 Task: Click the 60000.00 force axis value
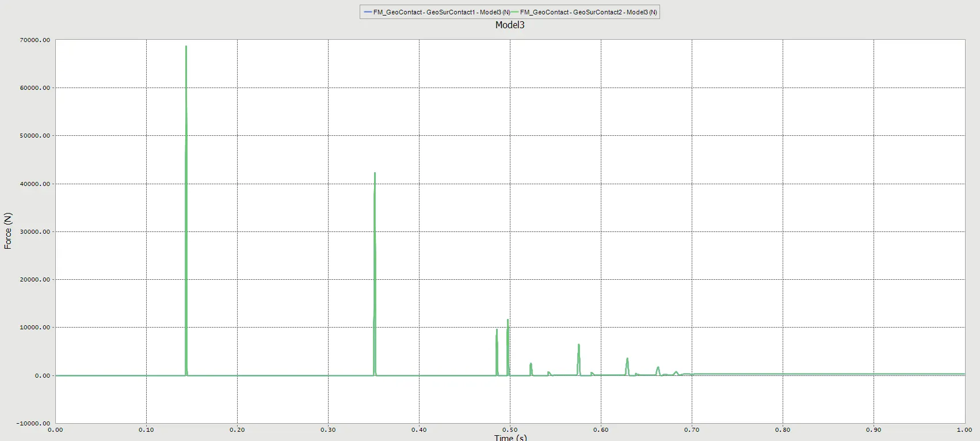(35, 88)
